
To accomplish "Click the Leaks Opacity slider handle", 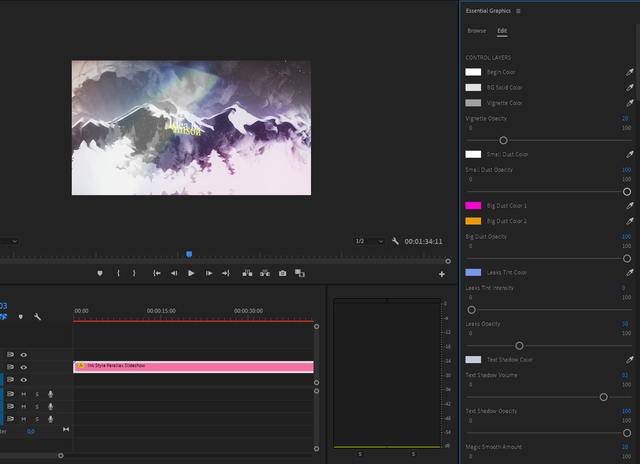I will [519, 346].
